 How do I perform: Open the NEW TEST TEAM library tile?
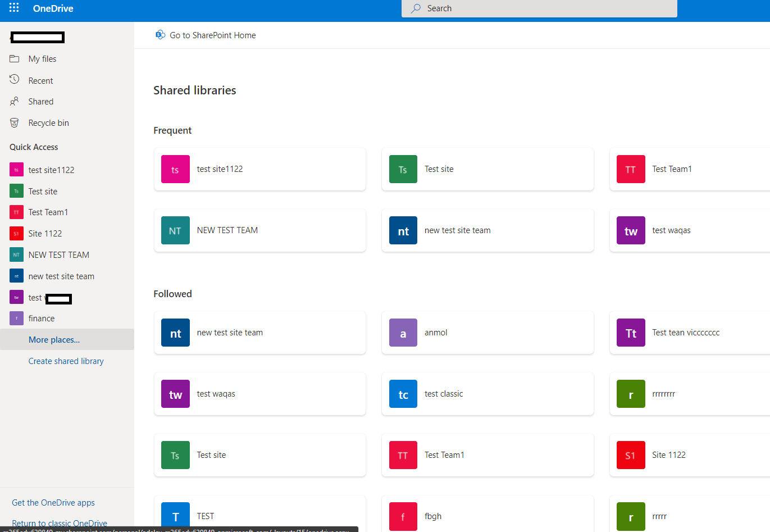coord(259,230)
